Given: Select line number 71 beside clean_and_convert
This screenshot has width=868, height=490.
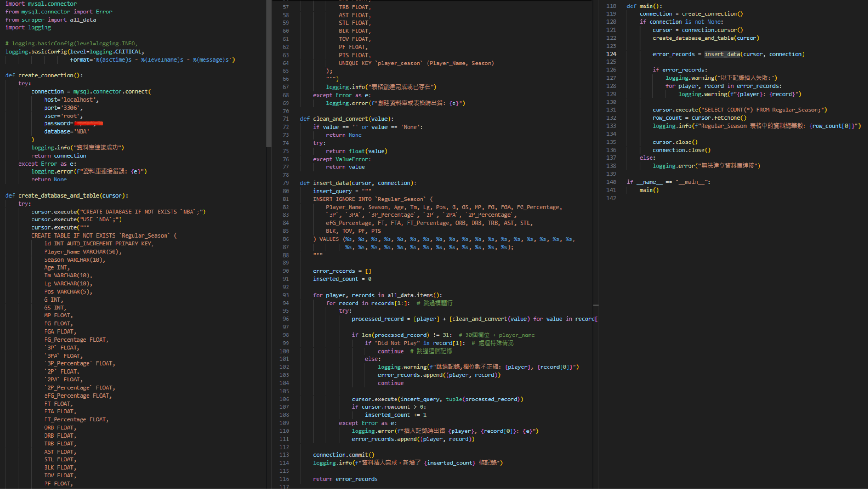Looking at the screenshot, I should pyautogui.click(x=286, y=119).
